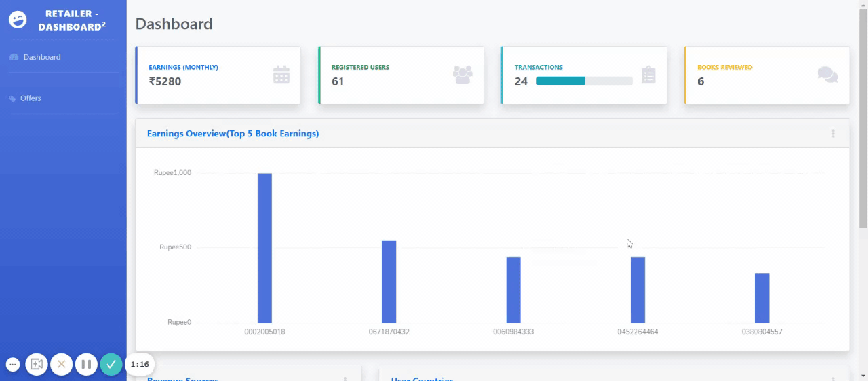Click the Retailer - Dashboard brand title
The height and width of the screenshot is (381, 868).
(x=71, y=20)
